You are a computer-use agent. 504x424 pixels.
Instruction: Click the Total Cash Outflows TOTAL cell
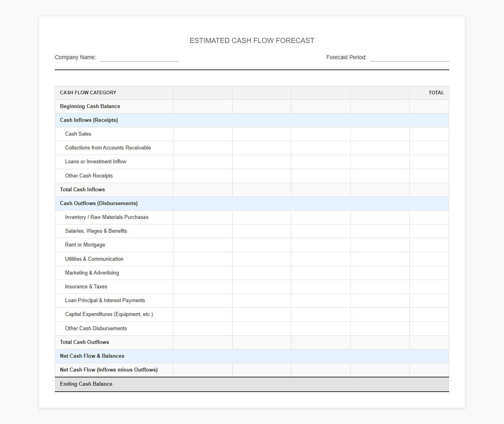tap(429, 342)
